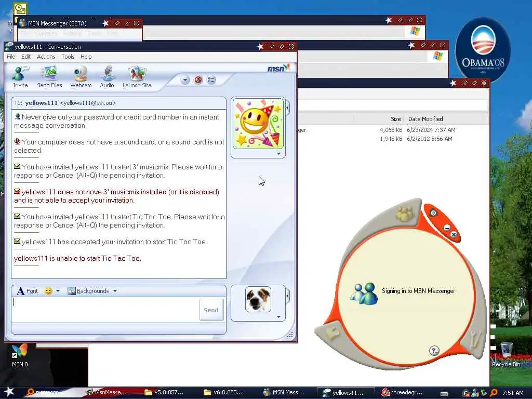
Task: Click the threedegrees wrench tools icon
Action: [x=474, y=340]
